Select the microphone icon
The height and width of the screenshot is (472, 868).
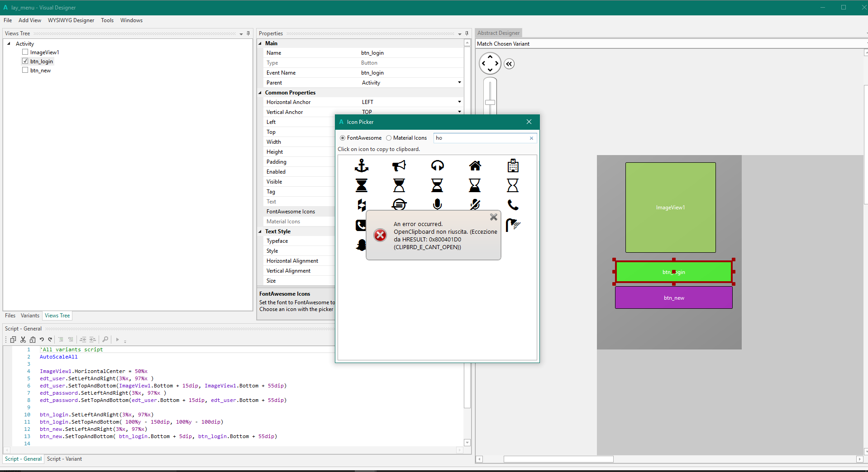tap(437, 205)
